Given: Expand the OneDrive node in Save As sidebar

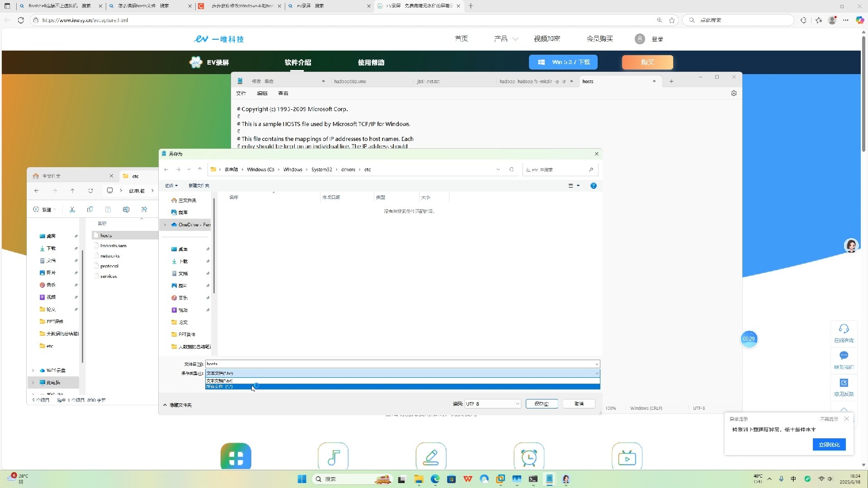Looking at the screenshot, I should click(x=165, y=225).
